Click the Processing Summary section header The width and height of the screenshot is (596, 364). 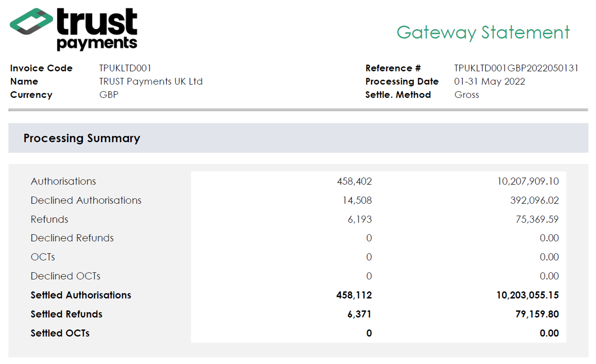(x=82, y=138)
